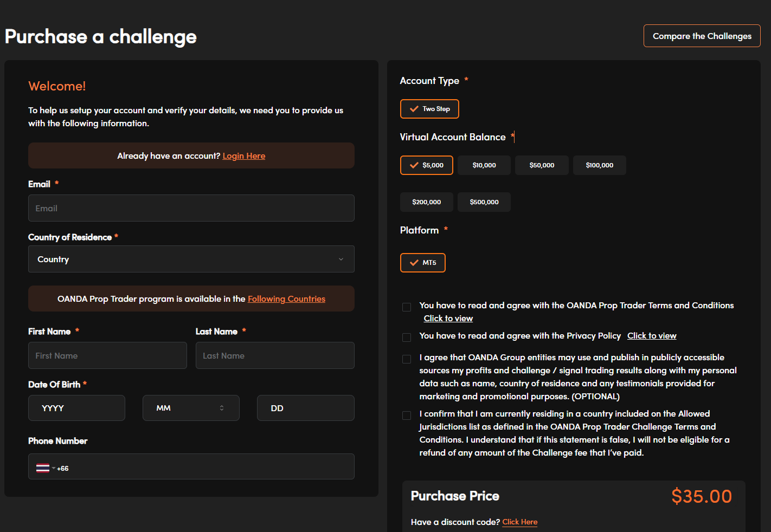Select the $100,000 balance option
Viewport: 771px width, 532px height.
tap(599, 165)
